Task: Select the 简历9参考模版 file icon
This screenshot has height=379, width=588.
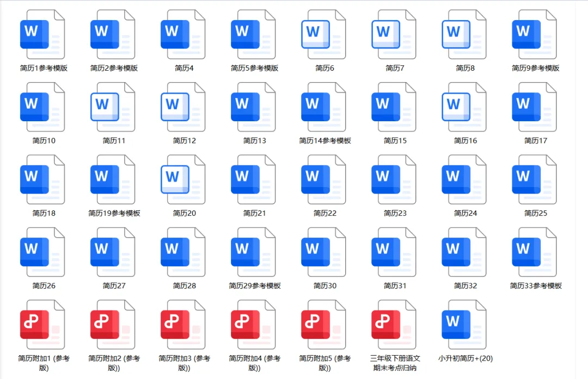Action: click(535, 34)
